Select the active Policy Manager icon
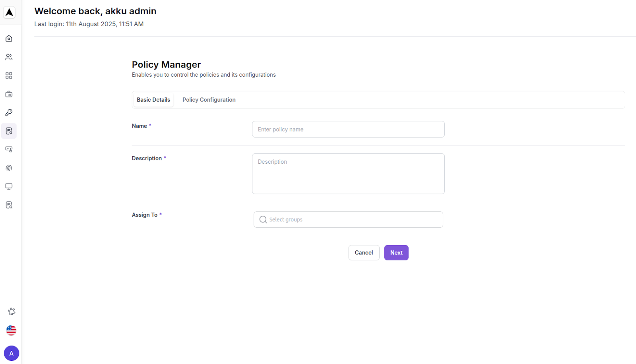This screenshot has height=364, width=636. pyautogui.click(x=8, y=131)
